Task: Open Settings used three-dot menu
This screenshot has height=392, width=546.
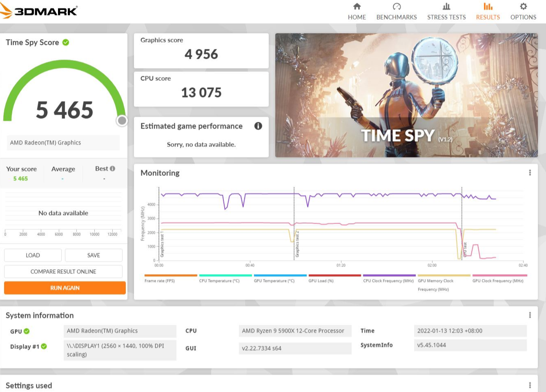Action: tap(530, 385)
